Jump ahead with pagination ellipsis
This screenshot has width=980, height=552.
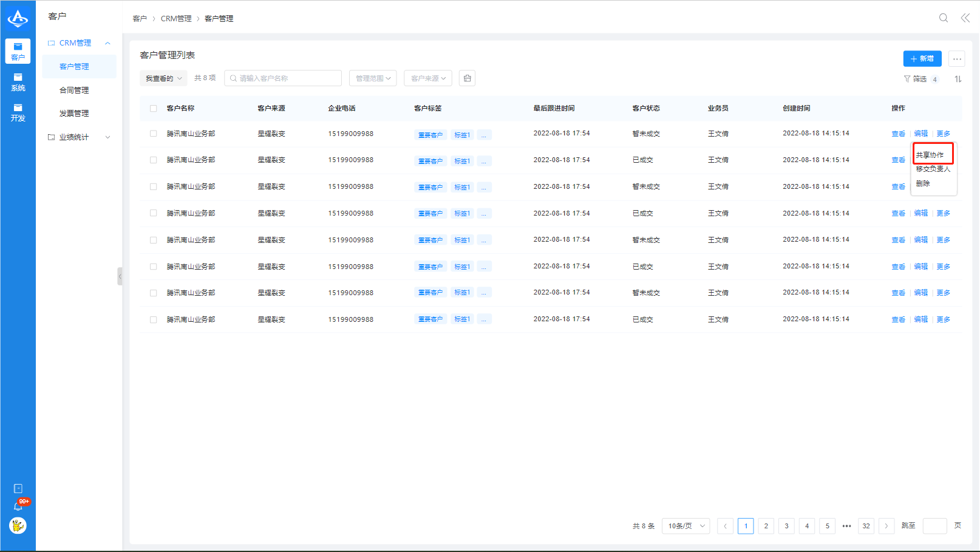tap(846, 526)
